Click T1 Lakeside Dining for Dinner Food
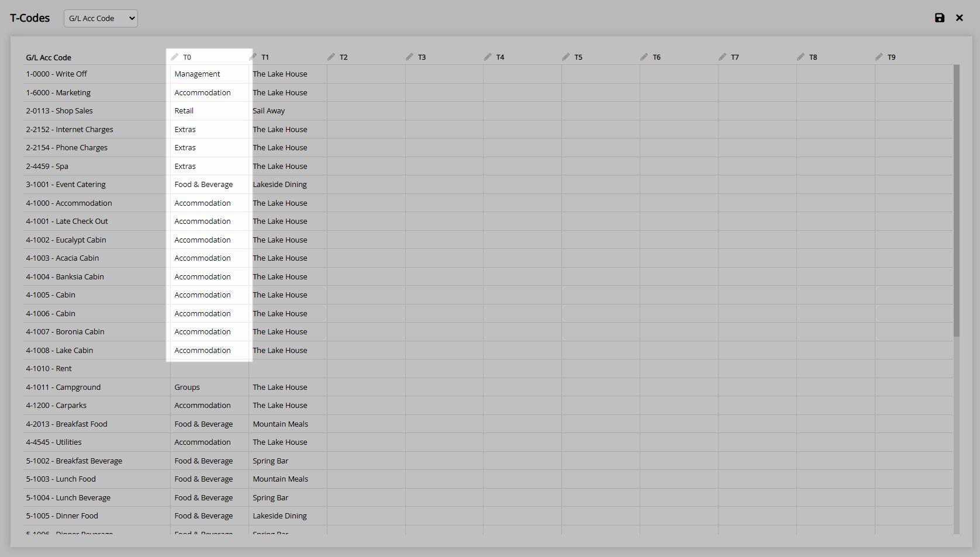This screenshot has width=980, height=557. (288, 516)
